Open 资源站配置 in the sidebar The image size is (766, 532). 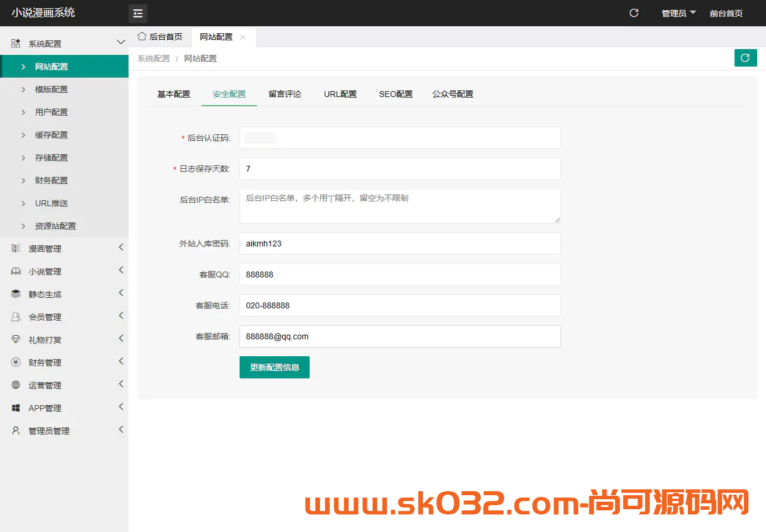[64, 226]
